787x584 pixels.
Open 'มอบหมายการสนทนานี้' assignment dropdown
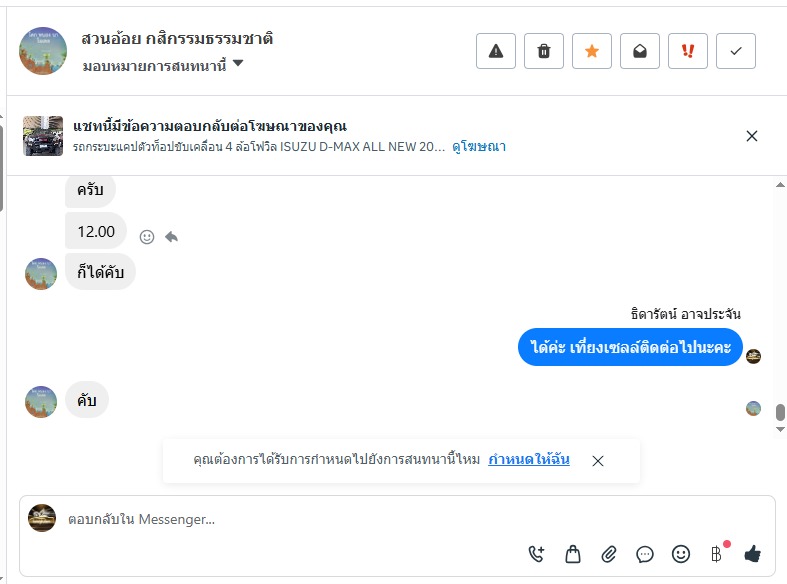click(164, 65)
